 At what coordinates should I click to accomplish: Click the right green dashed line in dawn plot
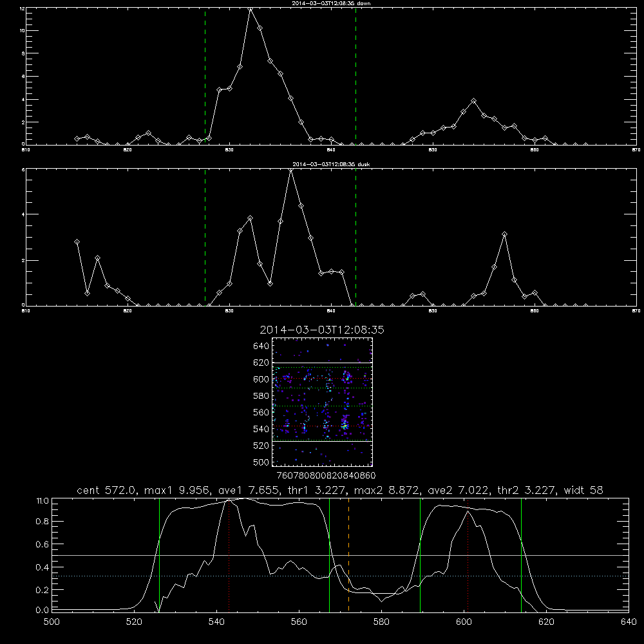point(355,77)
